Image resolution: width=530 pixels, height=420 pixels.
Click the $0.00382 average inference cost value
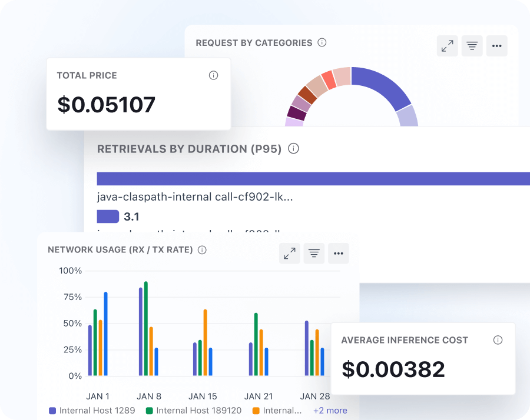[393, 369]
